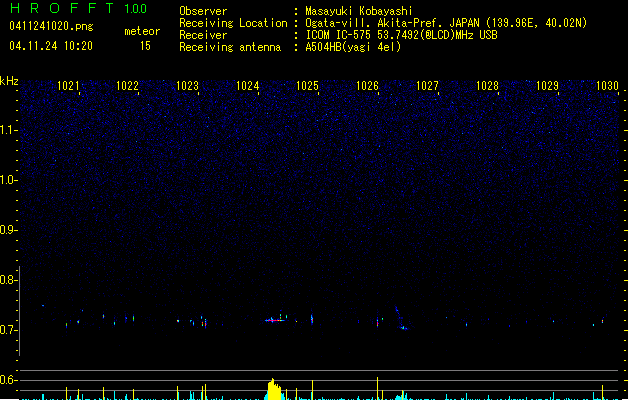Click the 1.1 kHz frequency axis label

pos(7,130)
